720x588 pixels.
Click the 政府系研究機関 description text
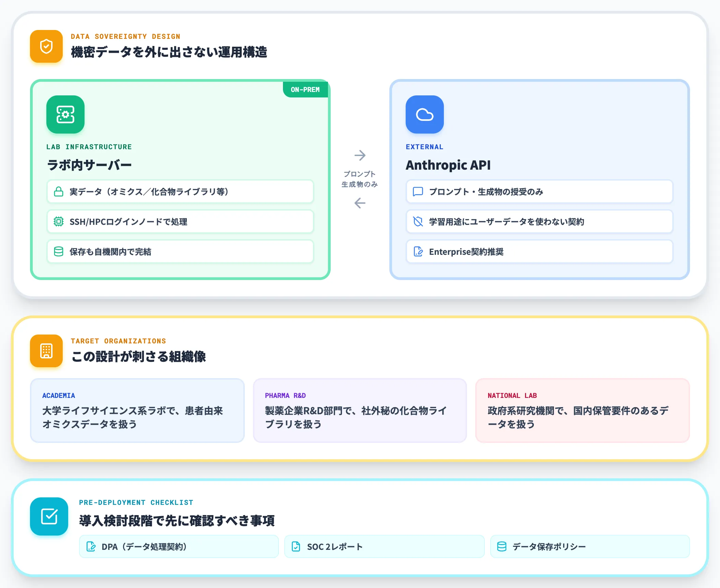[578, 417]
